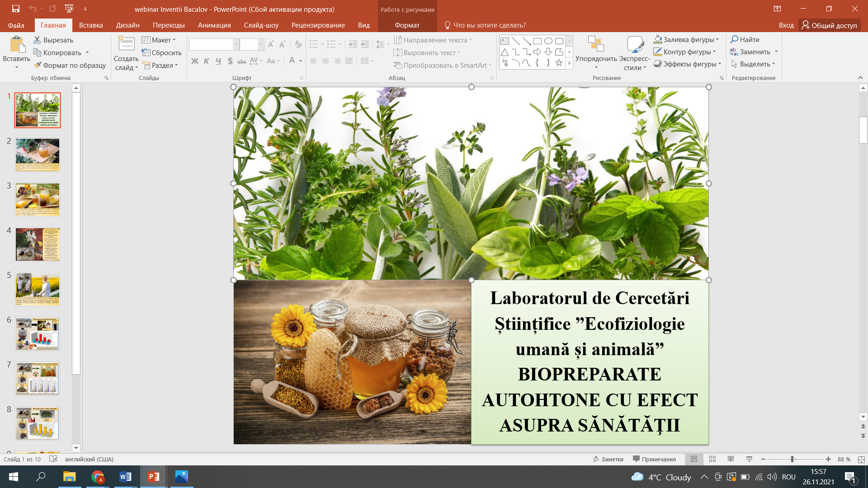The width and height of the screenshot is (868, 488).
Task: Toggle text shadow (S) formatting
Action: [230, 61]
